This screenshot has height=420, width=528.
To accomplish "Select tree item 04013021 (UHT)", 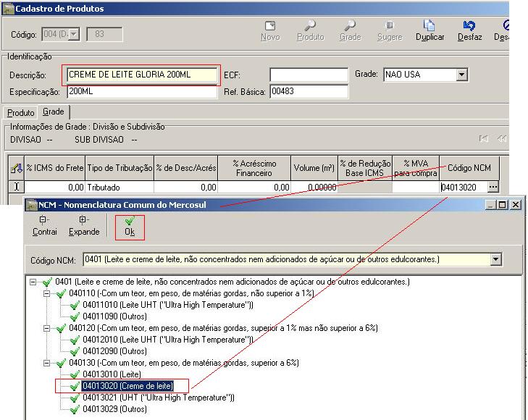I will pos(159,398).
